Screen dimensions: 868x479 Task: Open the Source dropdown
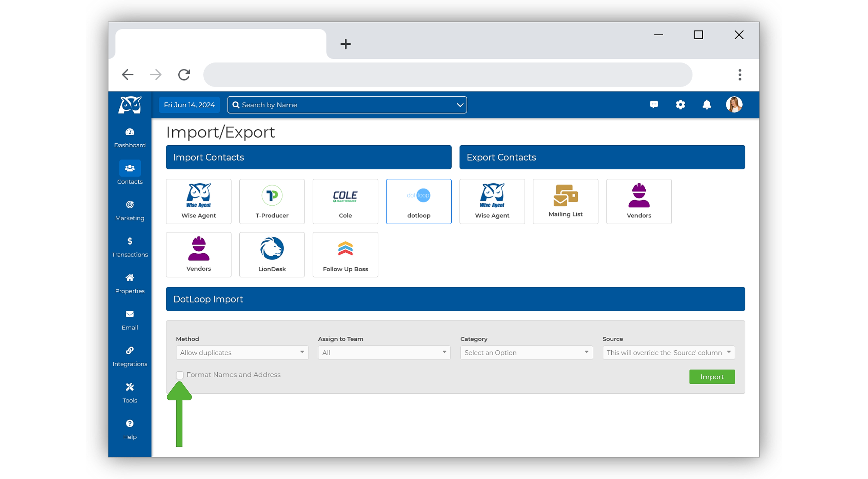pos(669,352)
